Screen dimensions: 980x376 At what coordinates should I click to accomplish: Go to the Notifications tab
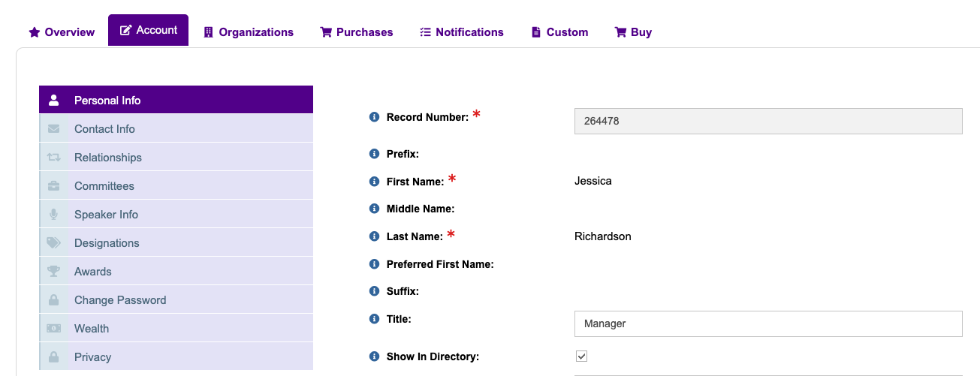tap(461, 32)
